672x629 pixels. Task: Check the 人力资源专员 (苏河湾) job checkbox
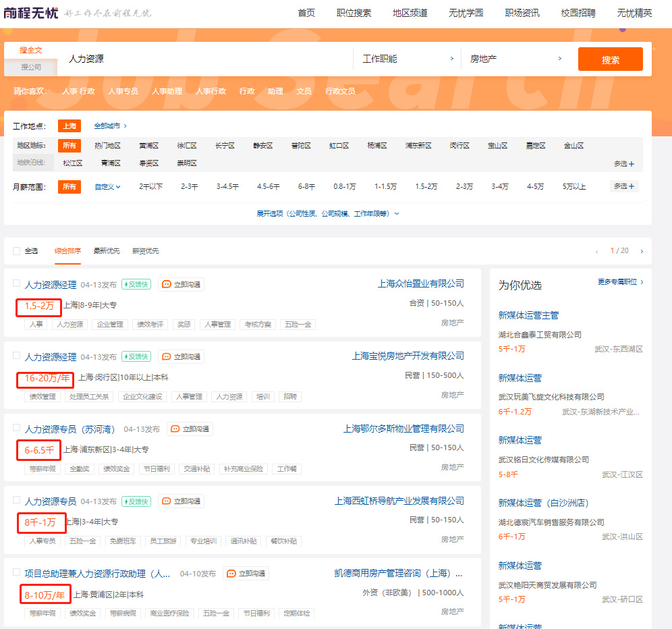[x=16, y=427]
